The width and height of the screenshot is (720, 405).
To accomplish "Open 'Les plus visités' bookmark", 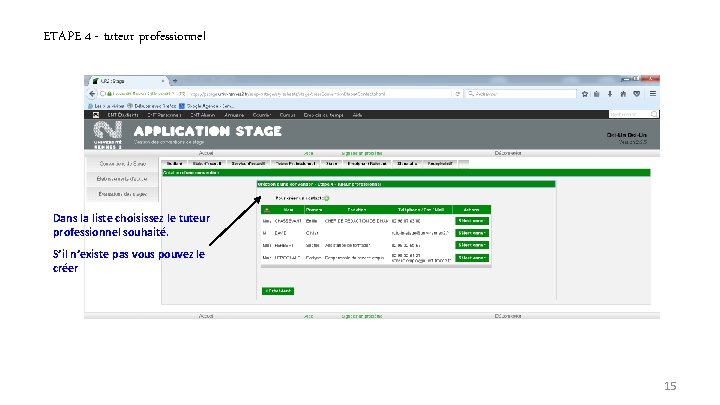I will [x=106, y=106].
